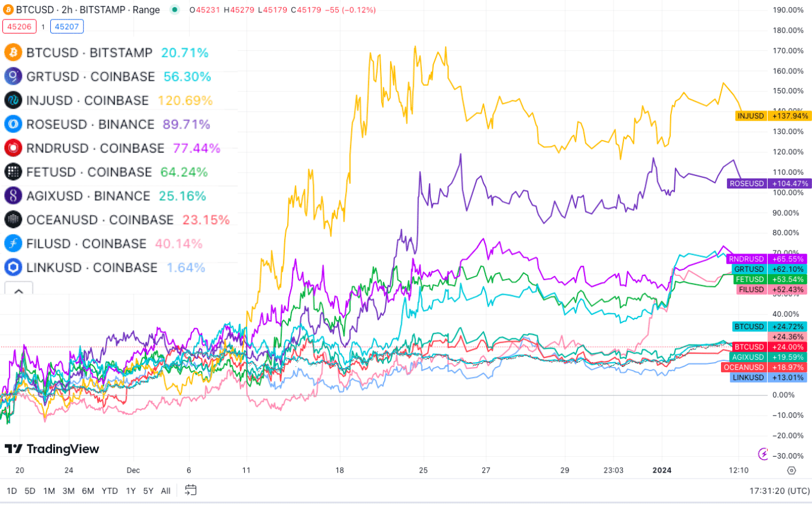Click the 45207 buy price button
Image resolution: width=812 pixels, height=517 pixels.
[67, 27]
